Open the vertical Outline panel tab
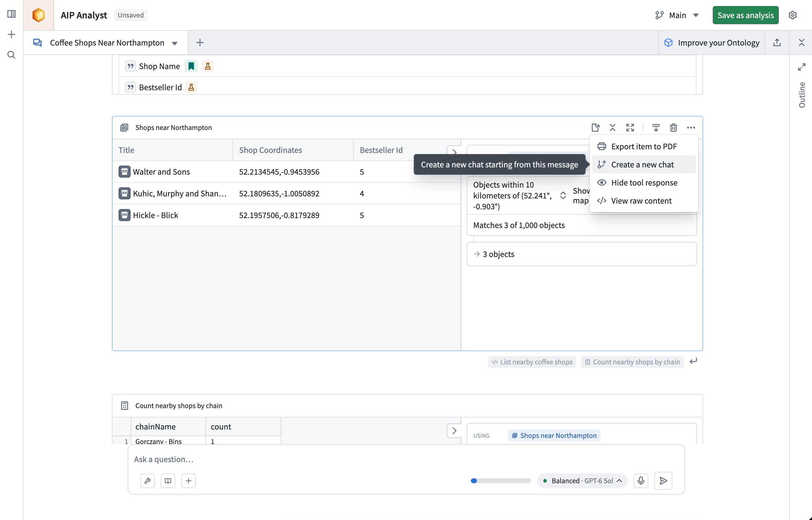The image size is (812, 520). (802, 95)
